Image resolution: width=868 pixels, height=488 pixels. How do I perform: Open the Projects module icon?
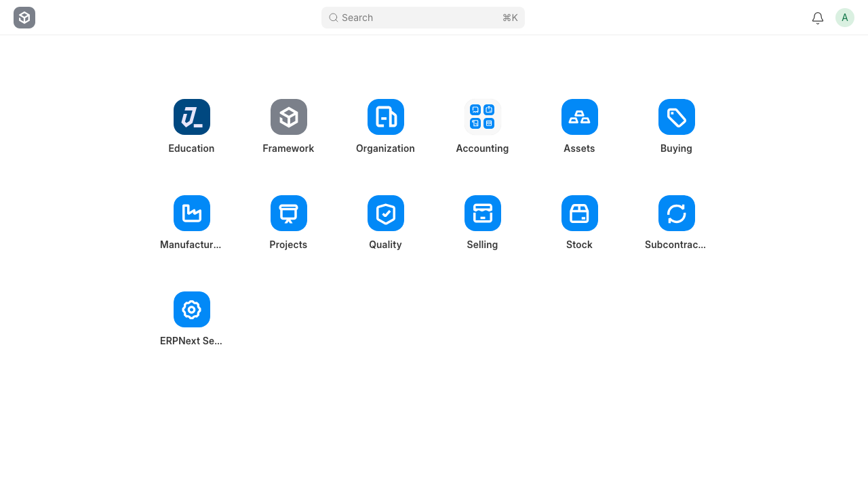289,213
